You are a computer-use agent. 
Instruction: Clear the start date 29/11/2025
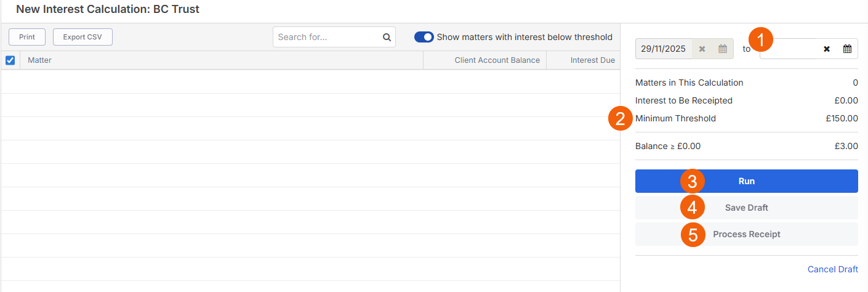point(702,49)
